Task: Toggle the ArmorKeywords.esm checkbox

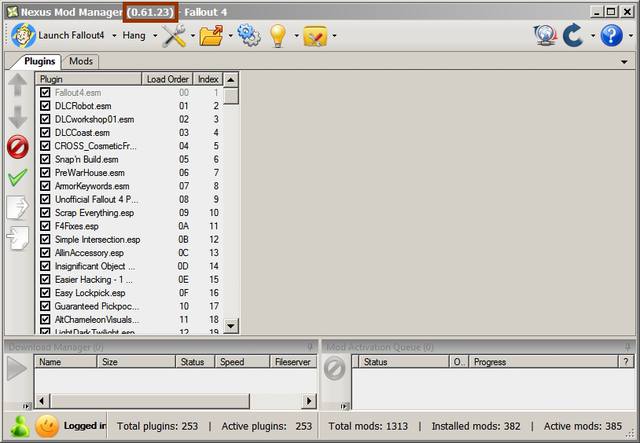Action: (45, 186)
